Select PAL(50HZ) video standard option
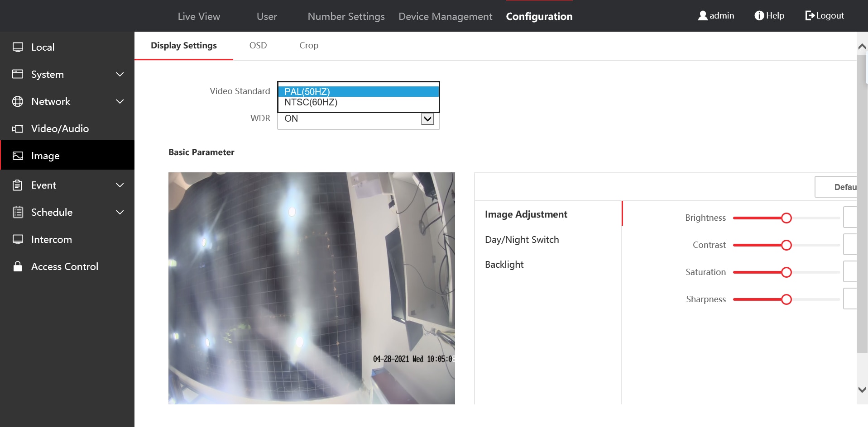Viewport: 868px width, 427px height. point(358,91)
